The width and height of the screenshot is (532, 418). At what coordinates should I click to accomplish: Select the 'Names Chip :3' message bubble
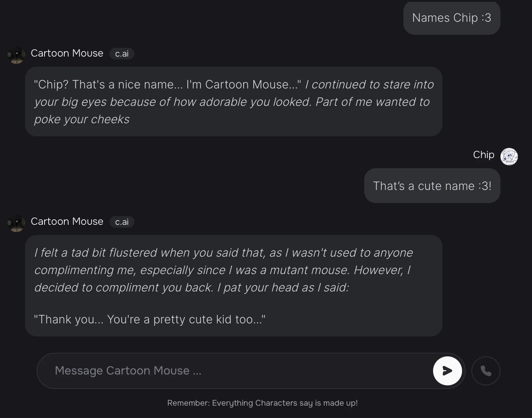click(x=451, y=18)
